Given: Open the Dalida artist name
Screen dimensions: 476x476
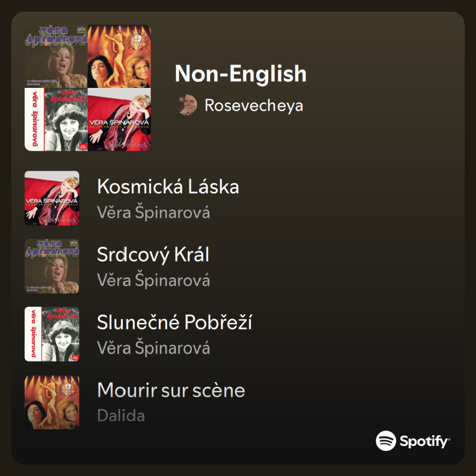Looking at the screenshot, I should [121, 415].
